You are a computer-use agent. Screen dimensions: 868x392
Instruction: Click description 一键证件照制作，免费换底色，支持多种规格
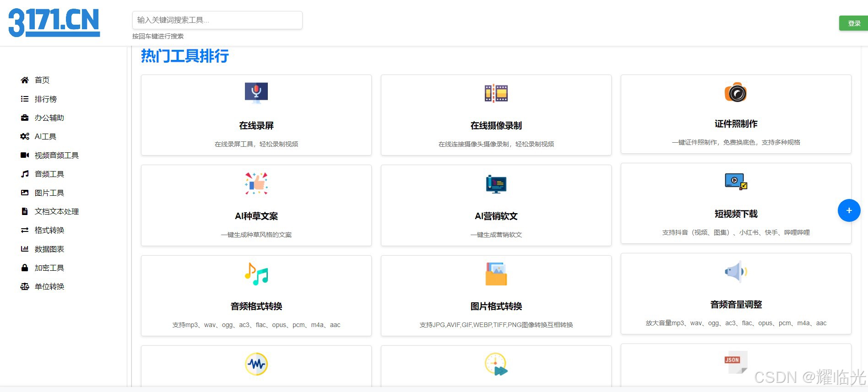[736, 142]
